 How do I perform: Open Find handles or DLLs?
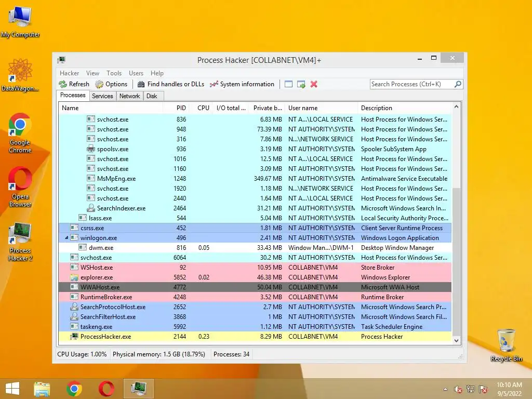click(171, 84)
